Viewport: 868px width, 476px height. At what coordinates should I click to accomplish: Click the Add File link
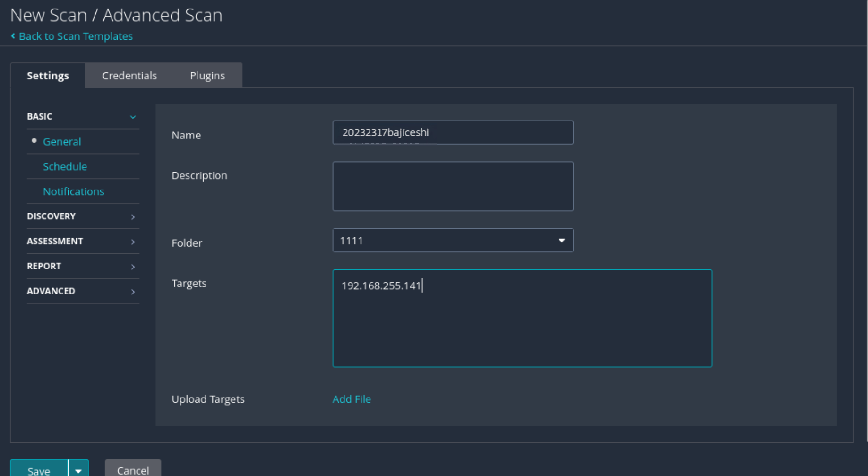click(x=352, y=399)
